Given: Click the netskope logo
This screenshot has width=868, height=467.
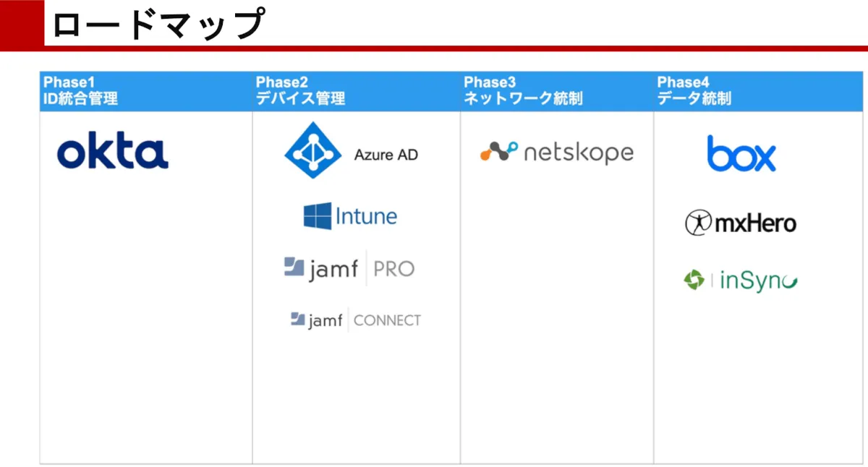Looking at the screenshot, I should [556, 152].
